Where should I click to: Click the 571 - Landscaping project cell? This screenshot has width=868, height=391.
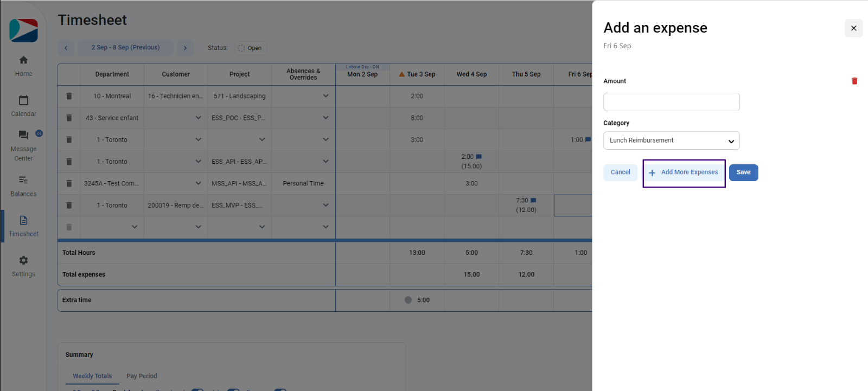click(x=239, y=96)
